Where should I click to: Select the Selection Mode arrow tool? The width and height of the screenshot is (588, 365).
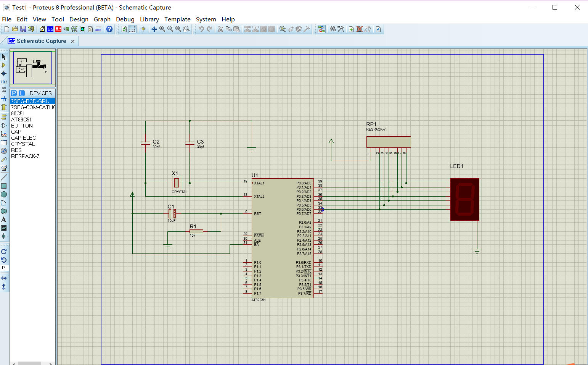pyautogui.click(x=4, y=57)
